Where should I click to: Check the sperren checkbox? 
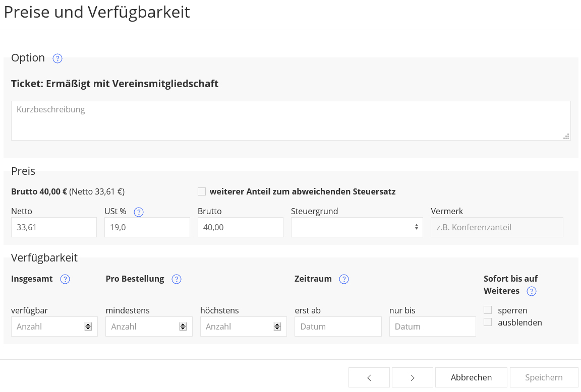pos(488,310)
